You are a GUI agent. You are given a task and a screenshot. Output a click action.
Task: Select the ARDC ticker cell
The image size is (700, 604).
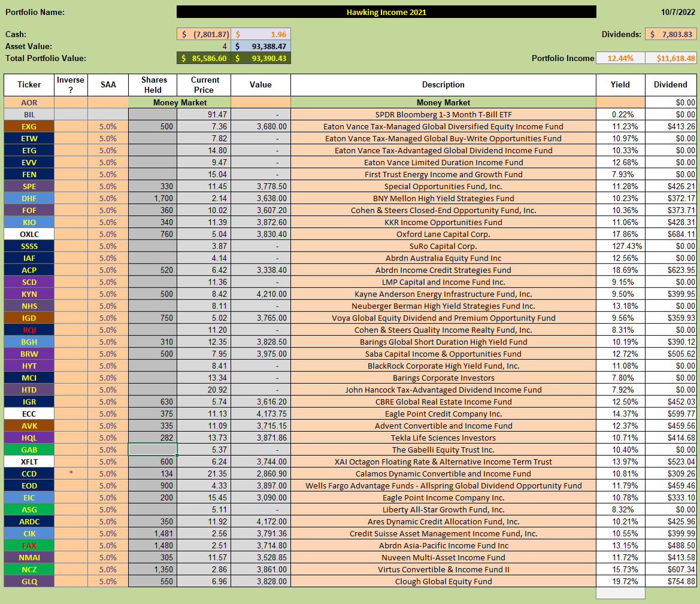[x=29, y=521]
